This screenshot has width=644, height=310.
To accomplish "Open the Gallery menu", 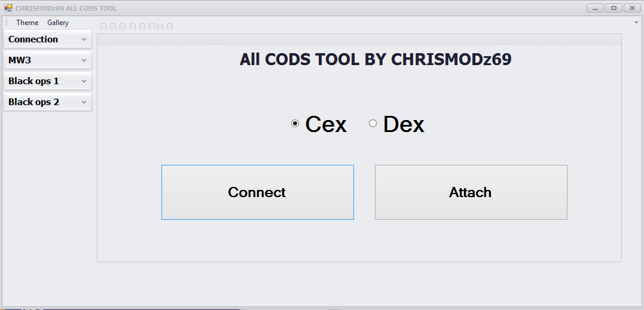I will [58, 23].
